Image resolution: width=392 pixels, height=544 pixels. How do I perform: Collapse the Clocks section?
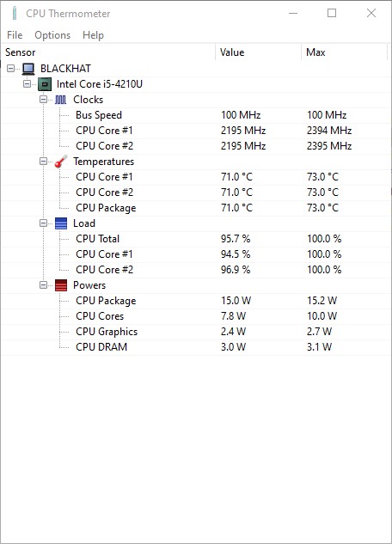click(x=43, y=99)
